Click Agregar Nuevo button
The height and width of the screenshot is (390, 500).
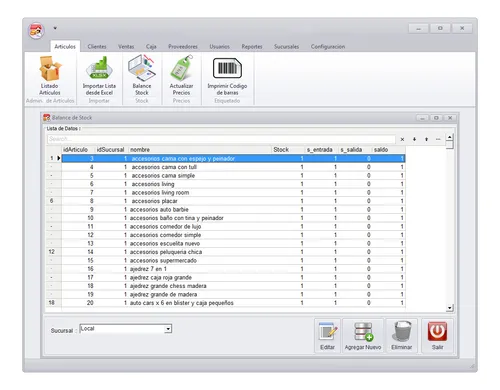point(363,336)
